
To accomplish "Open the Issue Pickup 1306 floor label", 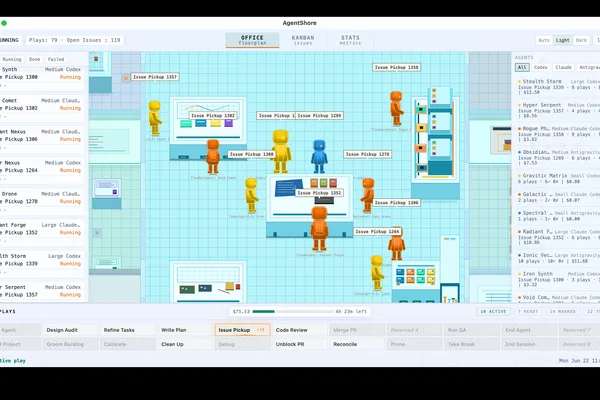I will (396, 203).
